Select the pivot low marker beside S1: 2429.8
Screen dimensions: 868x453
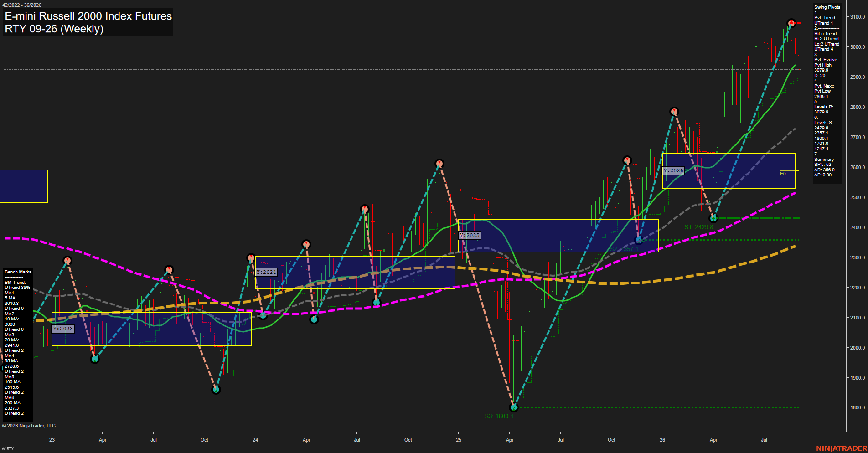click(x=714, y=218)
